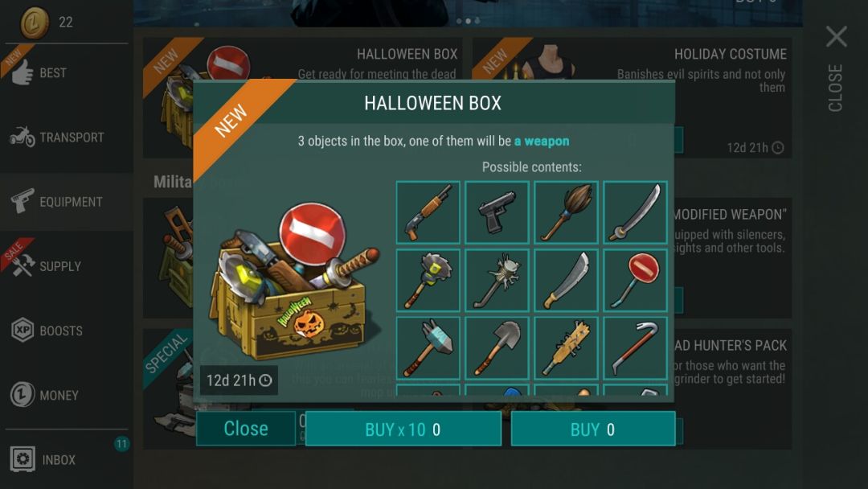
Task: Select the shovel item icon
Action: pos(497,348)
